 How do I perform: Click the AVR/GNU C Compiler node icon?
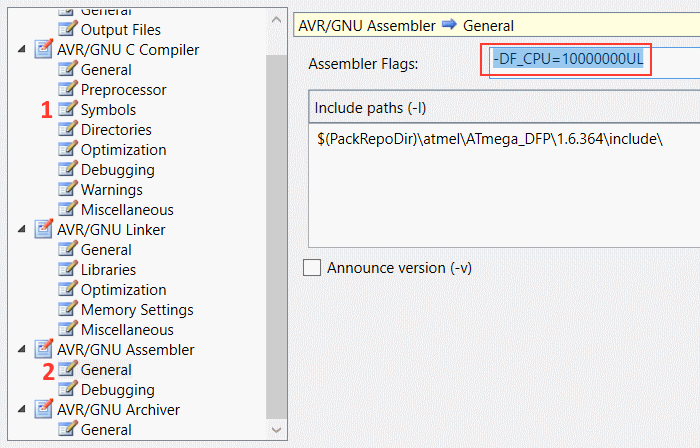click(44, 50)
